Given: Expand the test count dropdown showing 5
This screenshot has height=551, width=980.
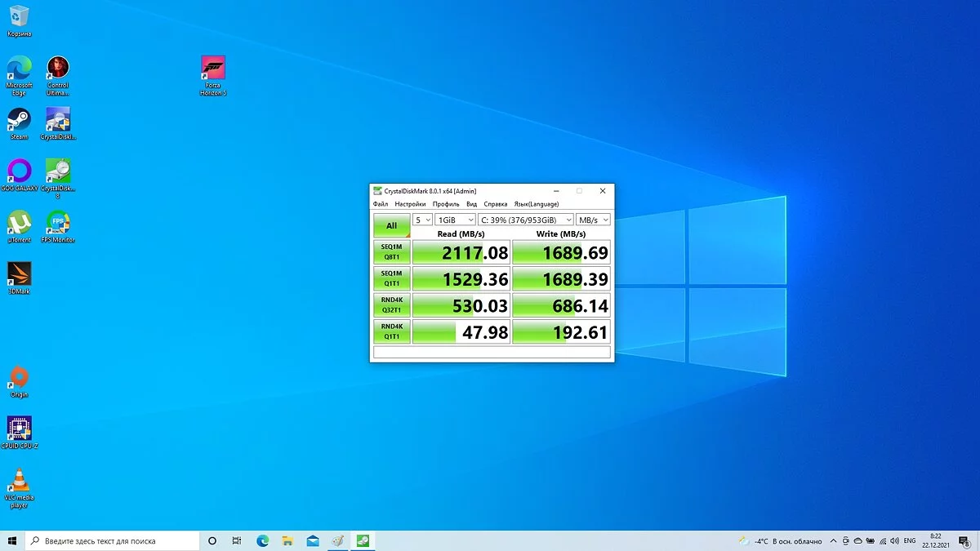Looking at the screenshot, I should tap(422, 220).
